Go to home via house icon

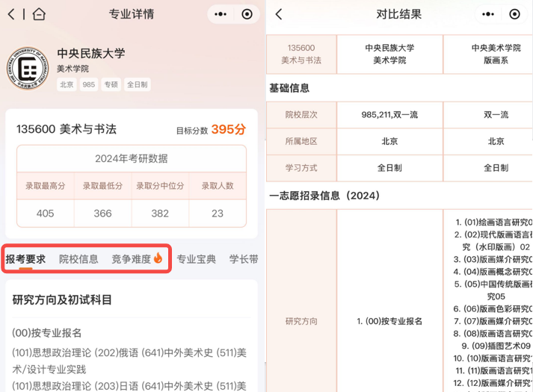(x=39, y=14)
